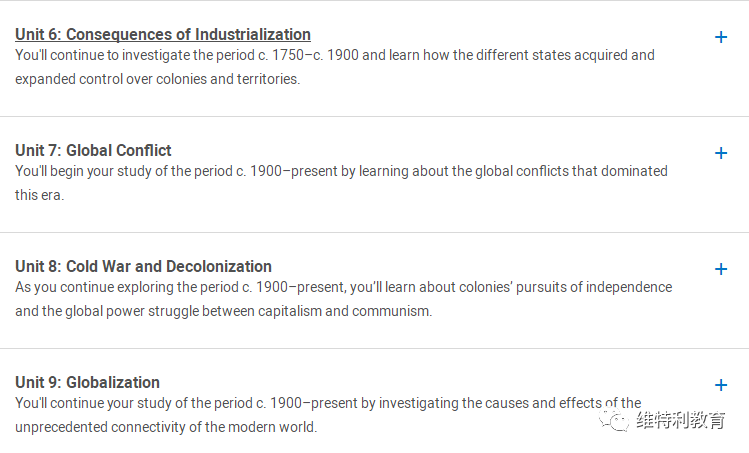Click 'As you continue exploring the period' line

click(343, 287)
